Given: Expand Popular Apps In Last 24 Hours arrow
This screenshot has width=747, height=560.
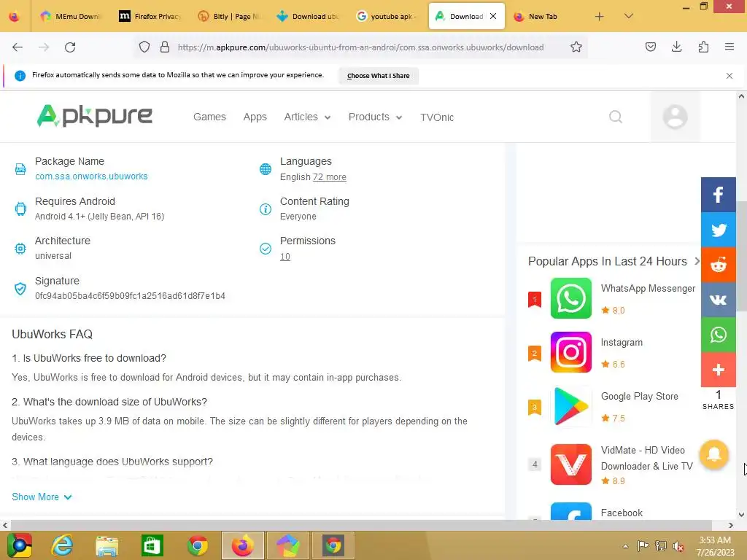Looking at the screenshot, I should click(x=697, y=261).
